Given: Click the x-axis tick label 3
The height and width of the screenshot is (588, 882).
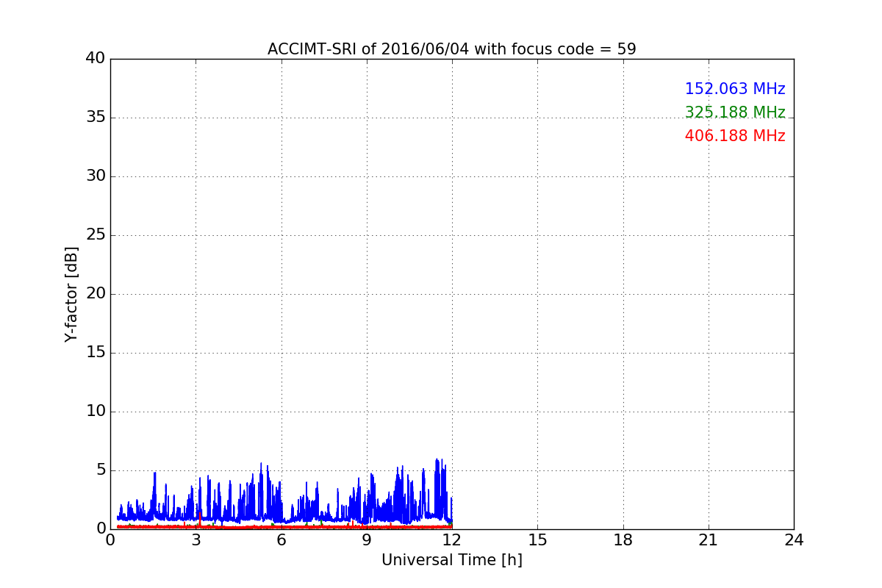Looking at the screenshot, I should [196, 540].
